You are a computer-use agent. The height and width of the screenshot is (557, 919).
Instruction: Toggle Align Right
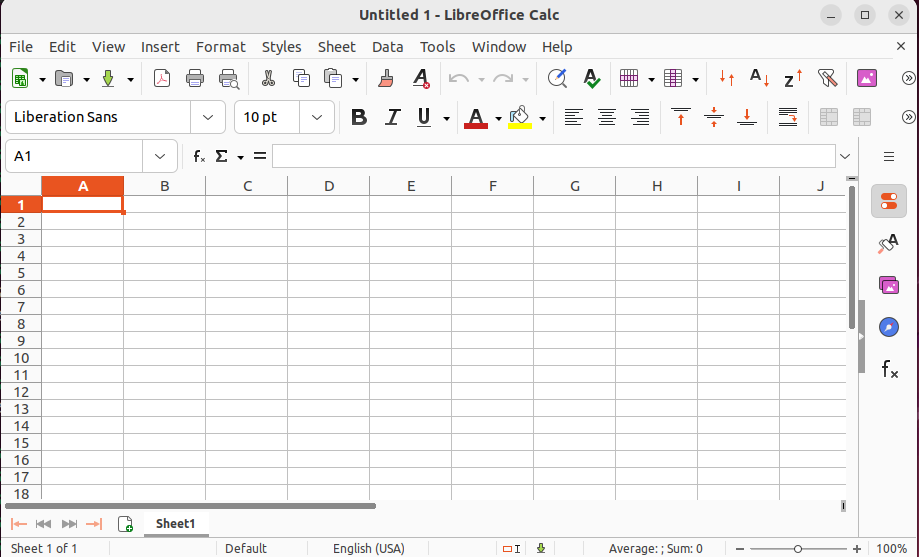640,117
